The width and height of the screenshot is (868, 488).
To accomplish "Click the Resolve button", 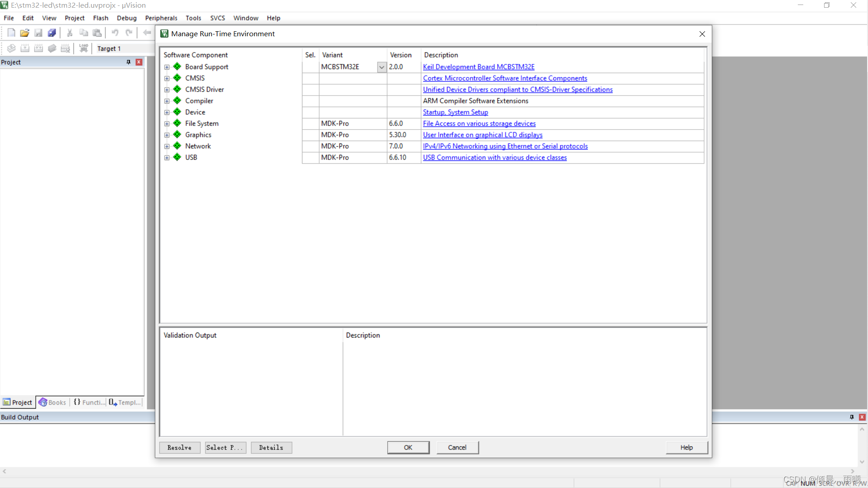I will coord(179,448).
